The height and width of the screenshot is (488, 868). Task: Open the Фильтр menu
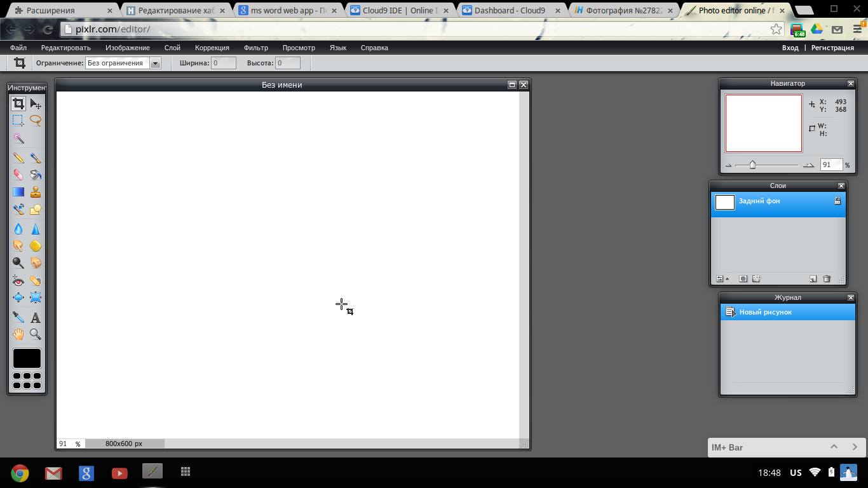(x=256, y=48)
